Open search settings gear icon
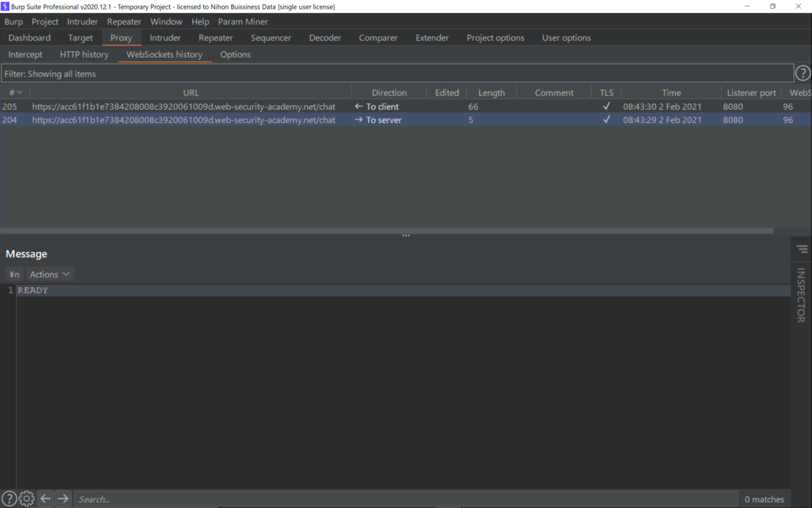 tap(26, 499)
